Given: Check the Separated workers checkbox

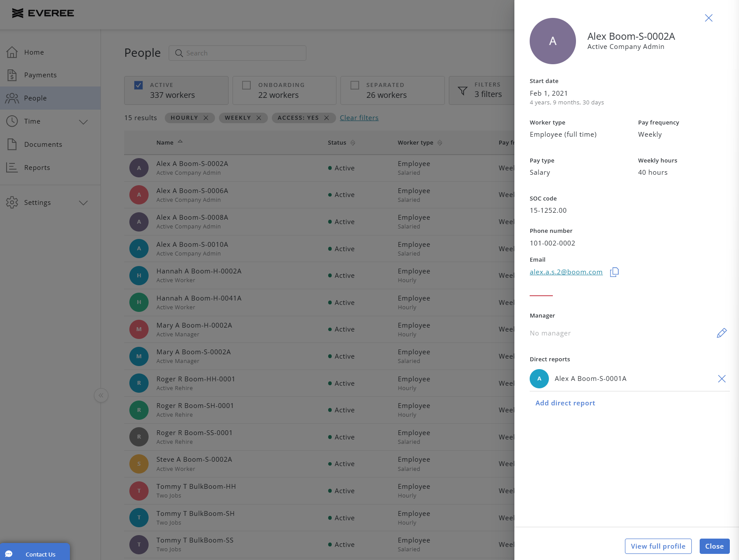Looking at the screenshot, I should [355, 85].
